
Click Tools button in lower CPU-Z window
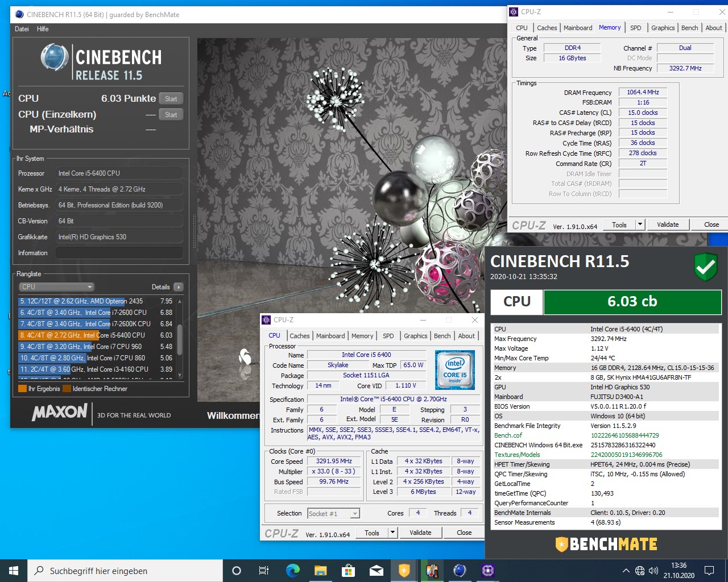click(372, 533)
